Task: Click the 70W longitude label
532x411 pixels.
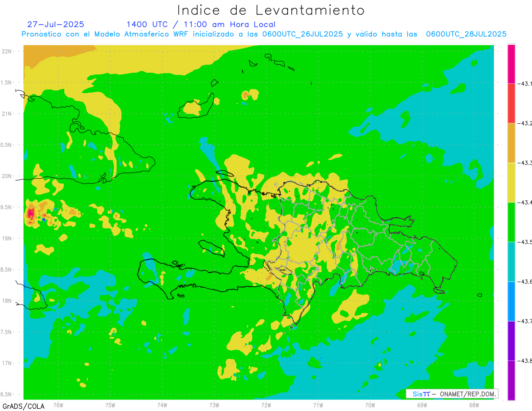Action: click(370, 406)
